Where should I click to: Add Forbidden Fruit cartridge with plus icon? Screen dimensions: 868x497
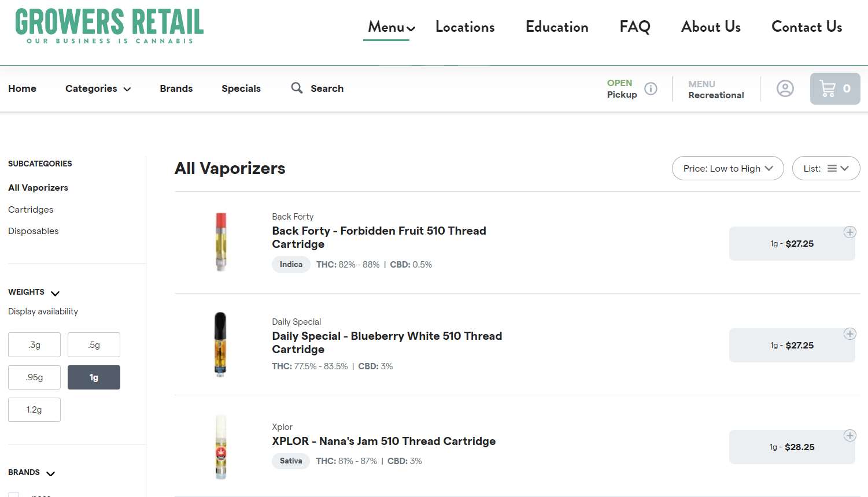(x=849, y=232)
